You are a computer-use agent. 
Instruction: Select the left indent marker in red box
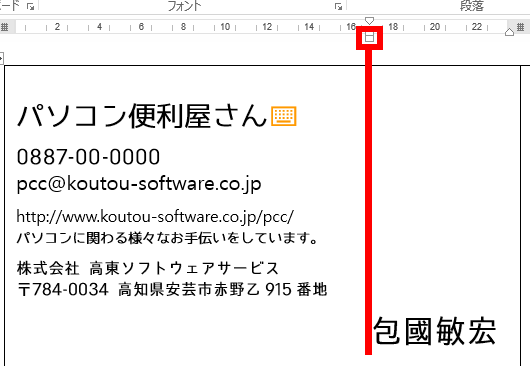(369, 37)
